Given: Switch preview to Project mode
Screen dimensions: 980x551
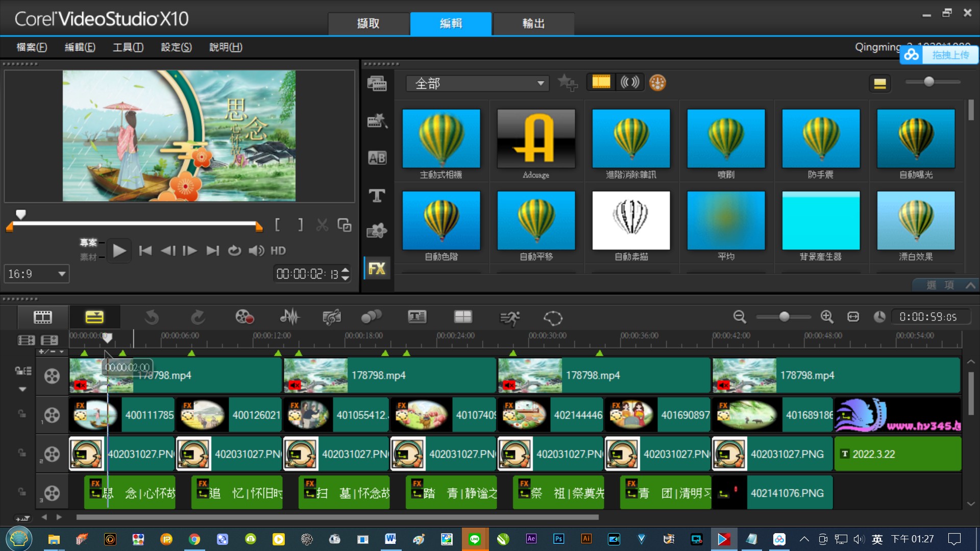Looking at the screenshot, I should [x=88, y=242].
